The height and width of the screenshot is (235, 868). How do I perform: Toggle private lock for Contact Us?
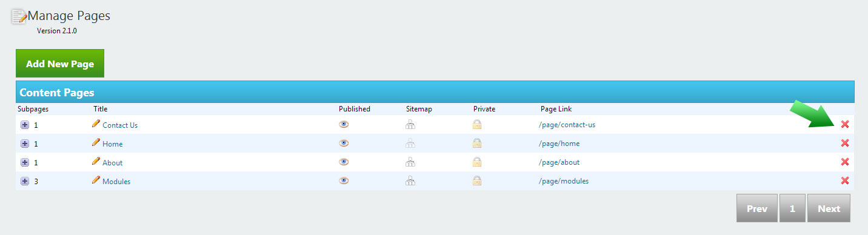[x=477, y=125]
